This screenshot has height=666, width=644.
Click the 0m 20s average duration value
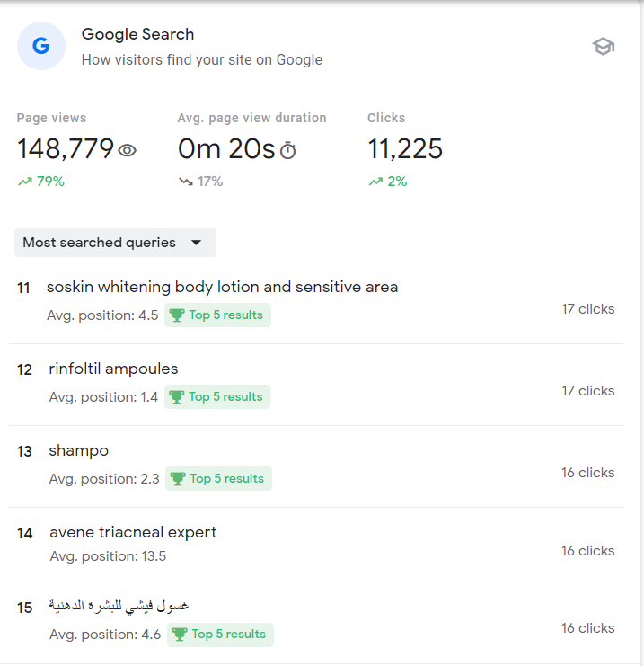pos(226,148)
